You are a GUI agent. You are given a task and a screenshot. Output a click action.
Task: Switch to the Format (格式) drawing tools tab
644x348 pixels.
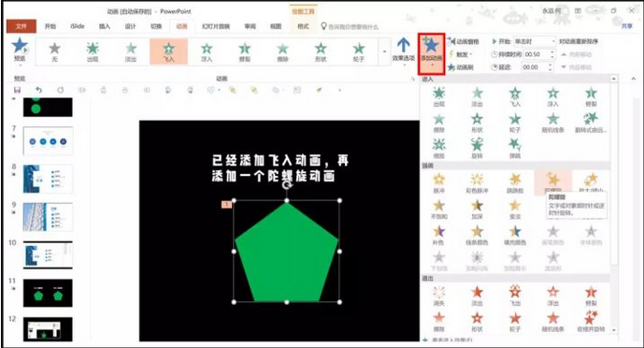[303, 26]
